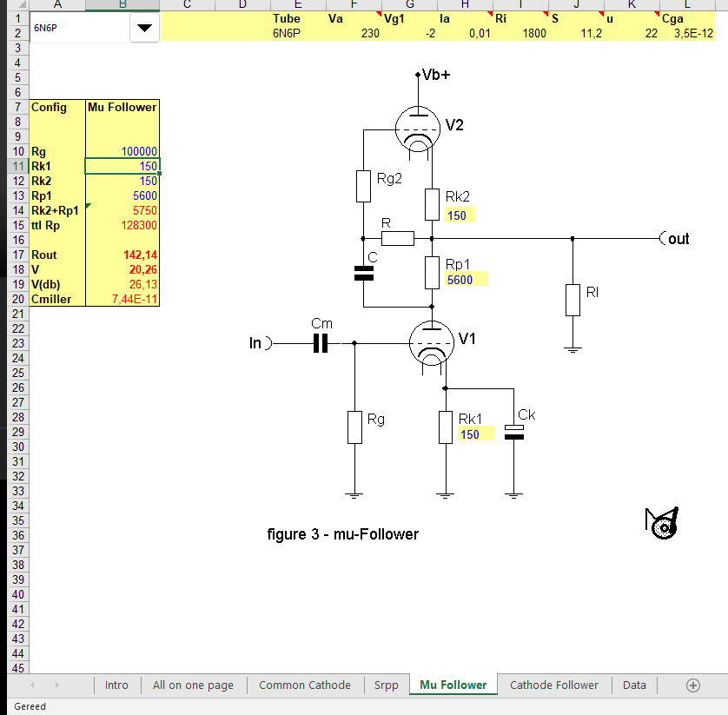Click the Cmiller label cell
The image size is (728, 715).
pos(57,300)
